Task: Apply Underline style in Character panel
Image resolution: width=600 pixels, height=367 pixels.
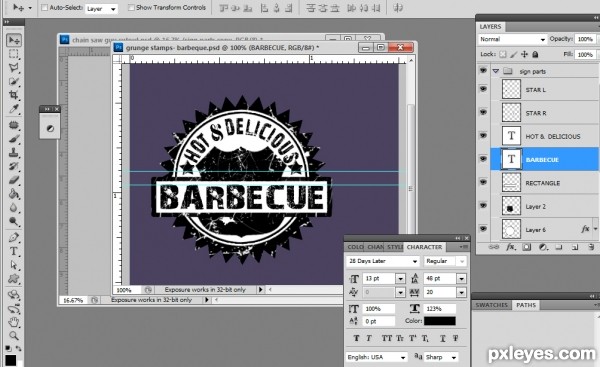Action: (x=442, y=338)
